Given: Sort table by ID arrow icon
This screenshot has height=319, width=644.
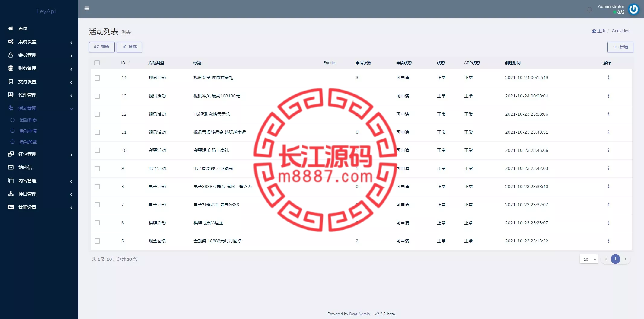Looking at the screenshot, I should pyautogui.click(x=129, y=63).
